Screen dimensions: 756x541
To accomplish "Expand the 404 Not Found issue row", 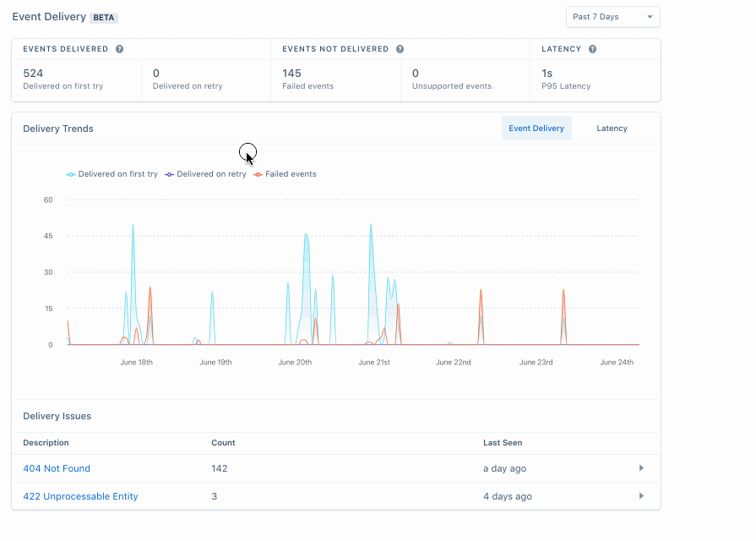I will 641,467.
